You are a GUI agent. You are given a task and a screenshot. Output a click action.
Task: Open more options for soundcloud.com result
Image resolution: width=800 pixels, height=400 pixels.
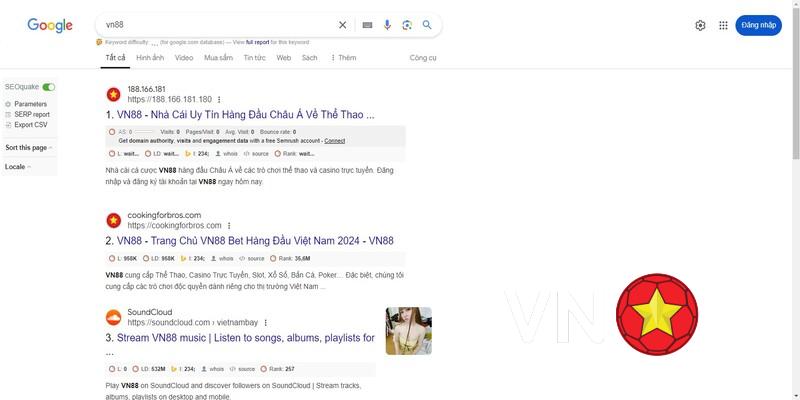point(265,322)
